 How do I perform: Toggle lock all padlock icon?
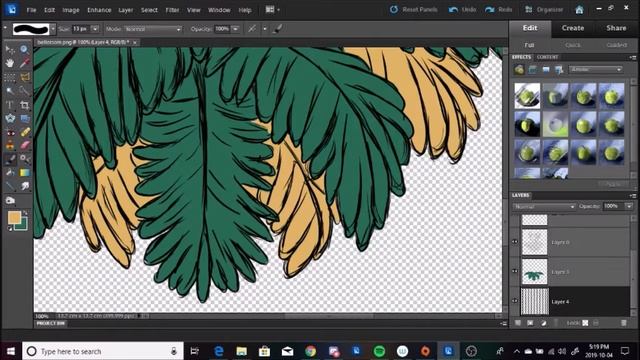596,323
